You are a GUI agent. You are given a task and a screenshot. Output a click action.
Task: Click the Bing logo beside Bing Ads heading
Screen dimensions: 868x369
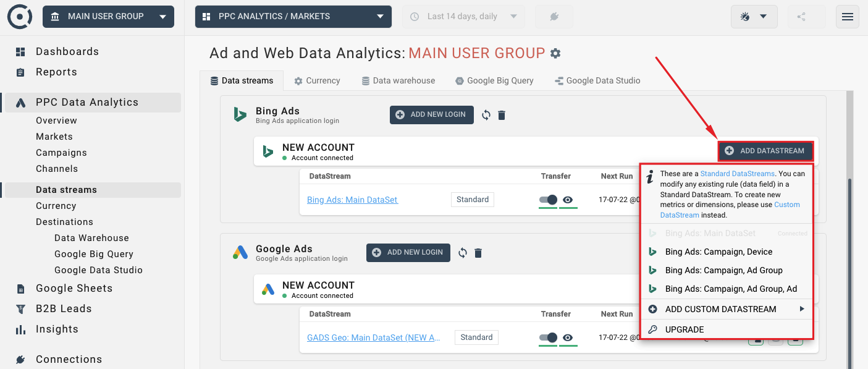[240, 114]
